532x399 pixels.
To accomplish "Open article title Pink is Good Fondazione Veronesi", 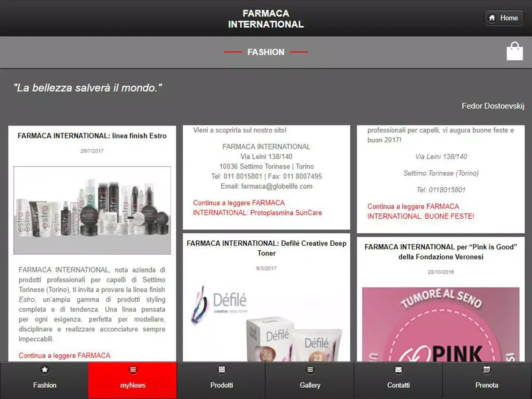I will [x=441, y=252].
